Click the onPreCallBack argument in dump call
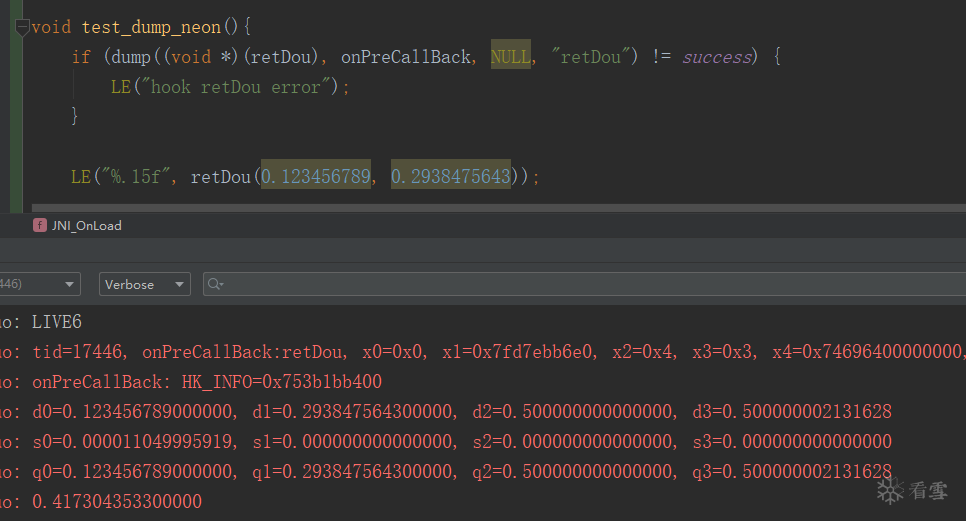This screenshot has height=521, width=966. pyautogui.click(x=405, y=57)
